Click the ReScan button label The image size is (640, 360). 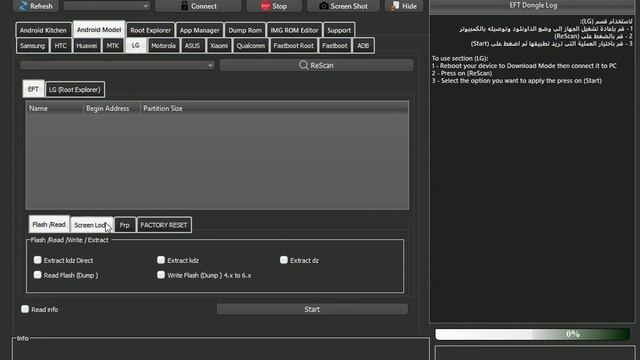tap(322, 65)
